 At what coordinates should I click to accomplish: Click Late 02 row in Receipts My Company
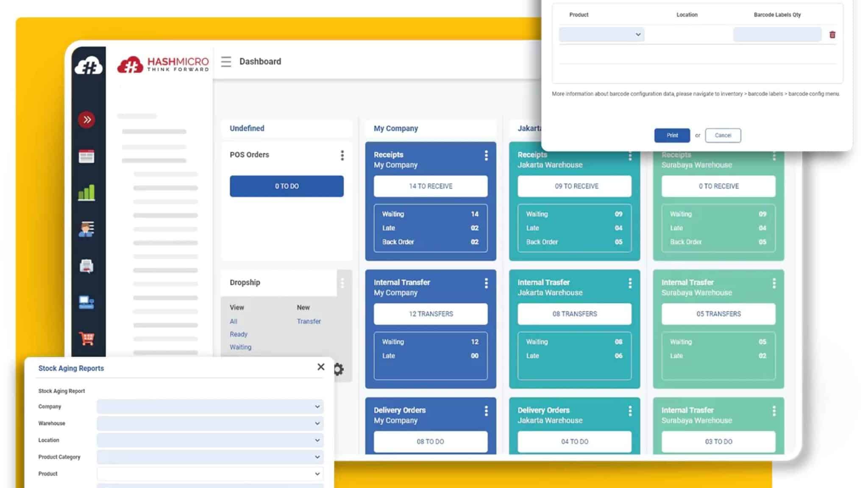point(431,228)
